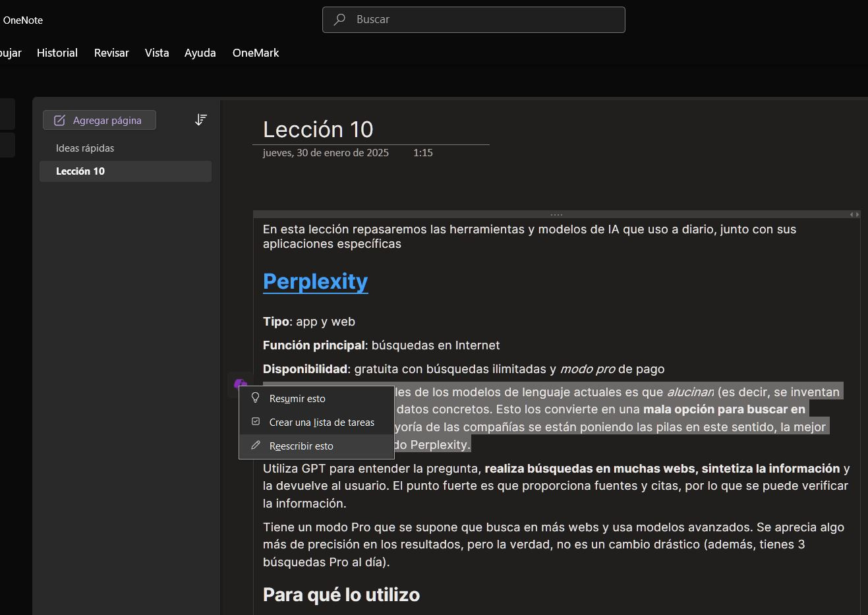Click the purple Copilot icon beside the selection

241,384
